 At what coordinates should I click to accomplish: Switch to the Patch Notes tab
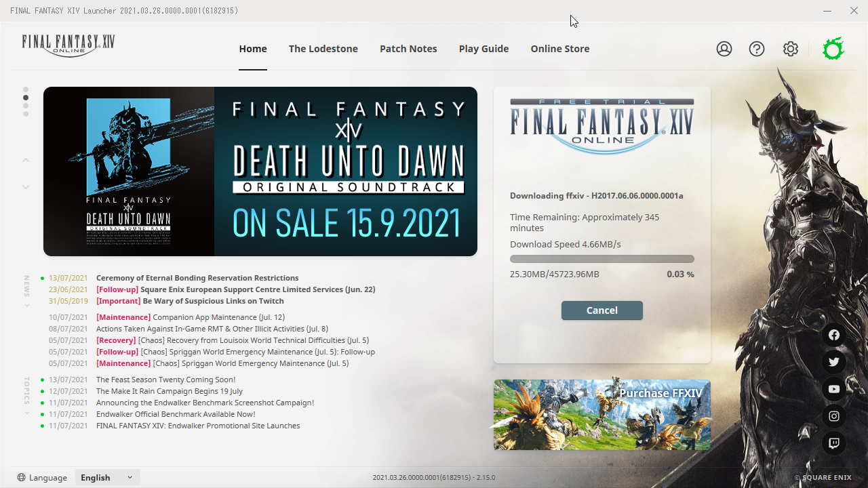[408, 48]
